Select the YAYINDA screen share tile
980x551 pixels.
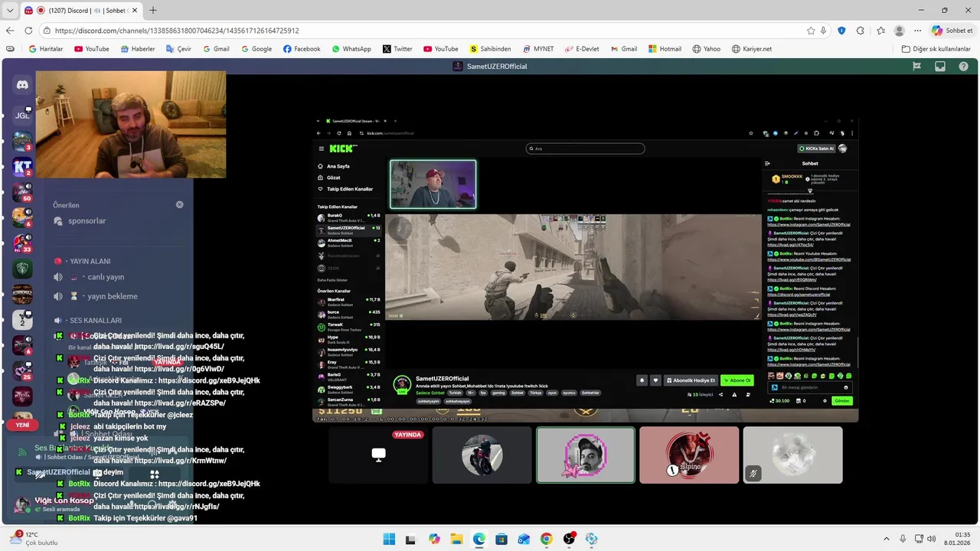(x=378, y=455)
